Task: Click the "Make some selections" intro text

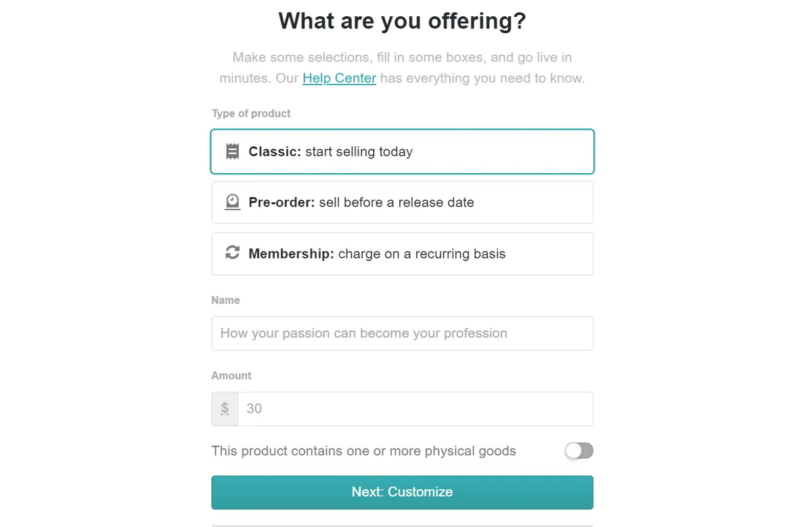Action: [x=402, y=58]
